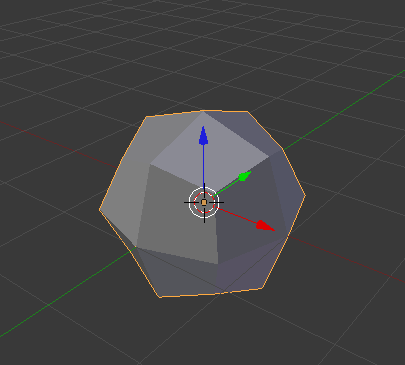Click the red X-axis arrow of the gizmo

click(265, 226)
